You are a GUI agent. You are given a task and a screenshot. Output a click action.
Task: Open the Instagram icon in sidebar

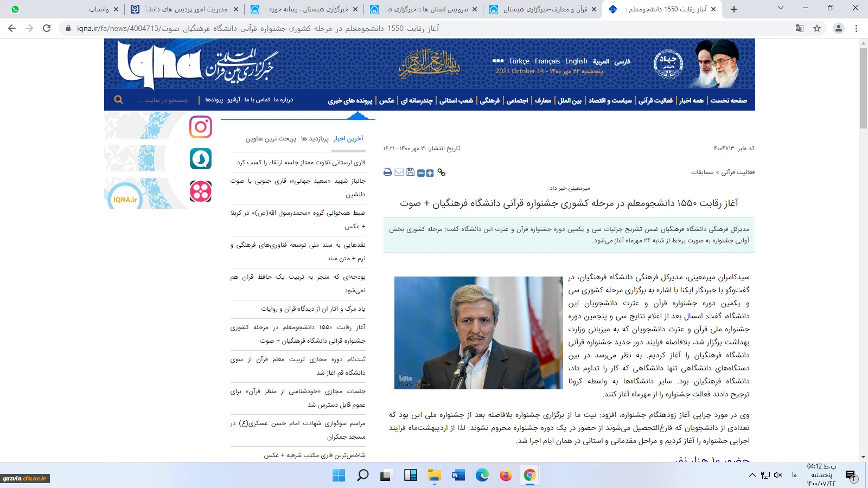click(200, 127)
